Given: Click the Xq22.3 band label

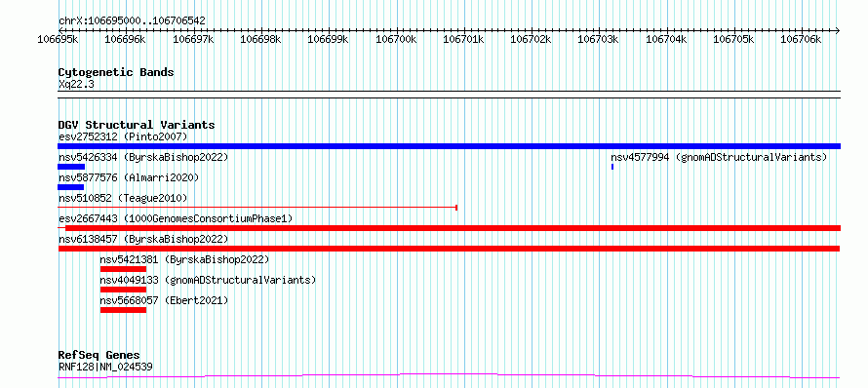Looking at the screenshot, I should (75, 84).
